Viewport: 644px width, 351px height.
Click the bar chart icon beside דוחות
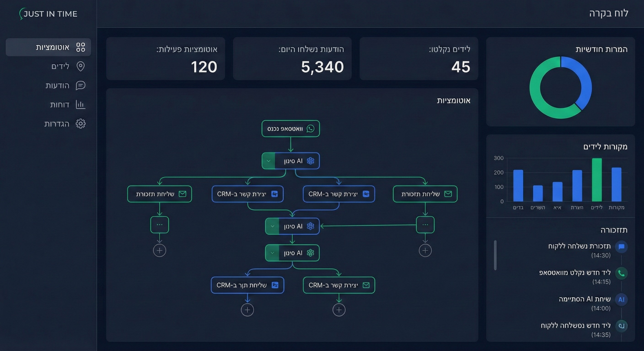coord(80,104)
